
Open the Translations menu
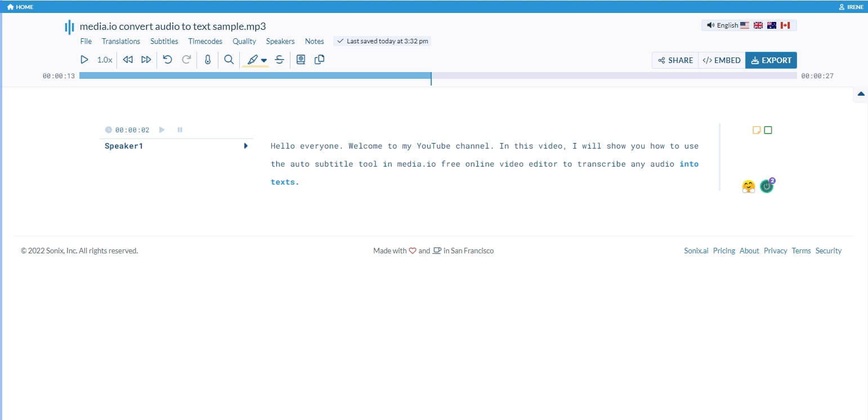click(x=121, y=41)
